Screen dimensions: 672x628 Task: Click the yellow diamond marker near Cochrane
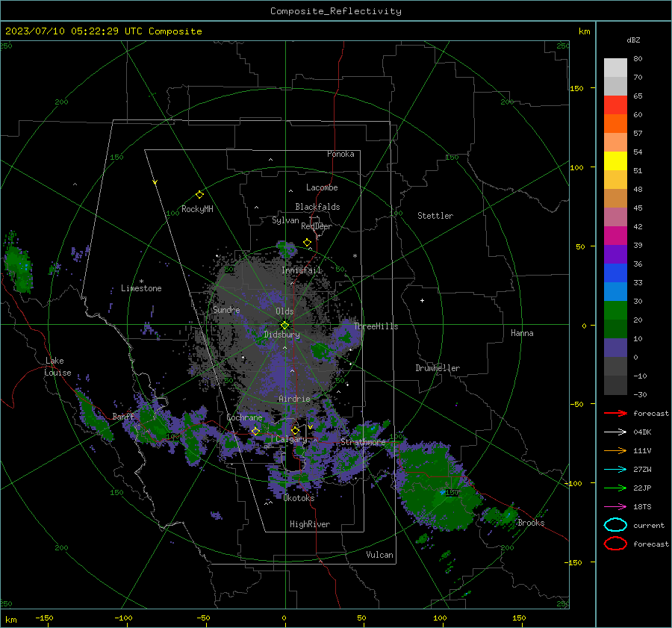tap(255, 431)
